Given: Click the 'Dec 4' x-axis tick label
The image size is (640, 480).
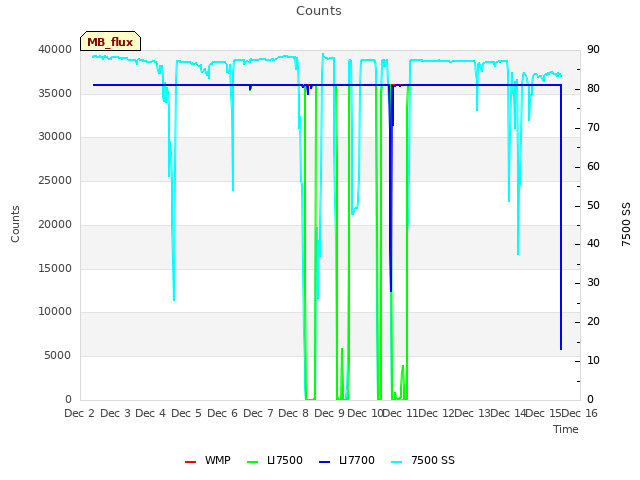Looking at the screenshot, I should point(151,413).
